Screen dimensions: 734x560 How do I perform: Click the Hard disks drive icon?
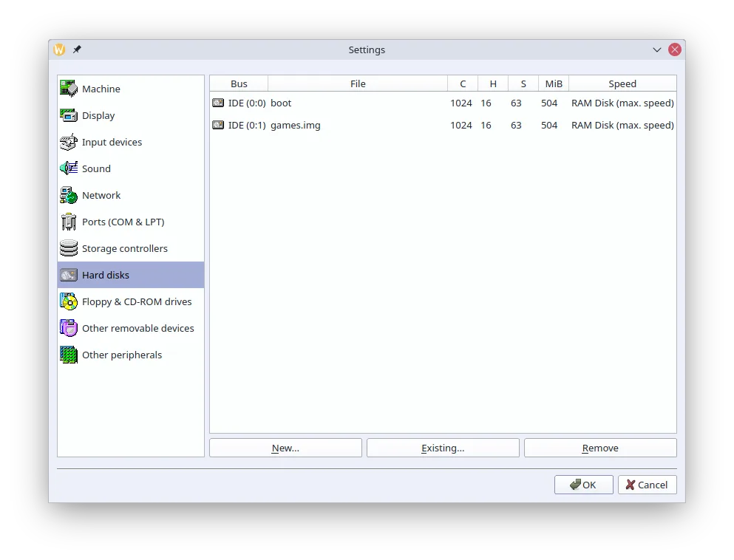pyautogui.click(x=69, y=275)
